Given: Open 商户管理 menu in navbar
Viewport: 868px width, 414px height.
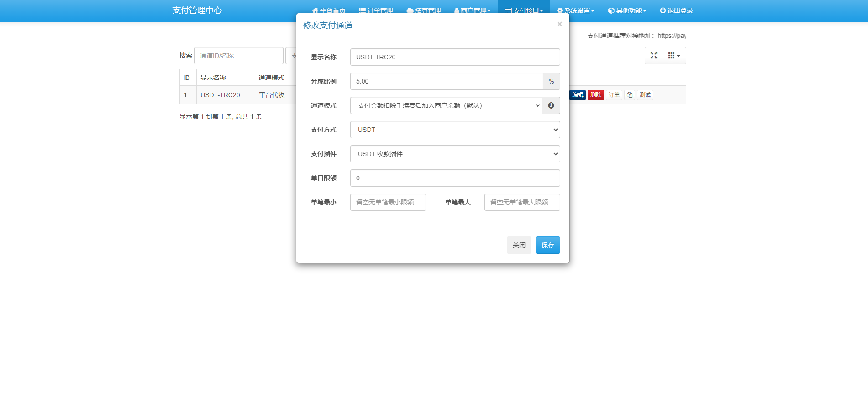Looking at the screenshot, I should click(472, 10).
